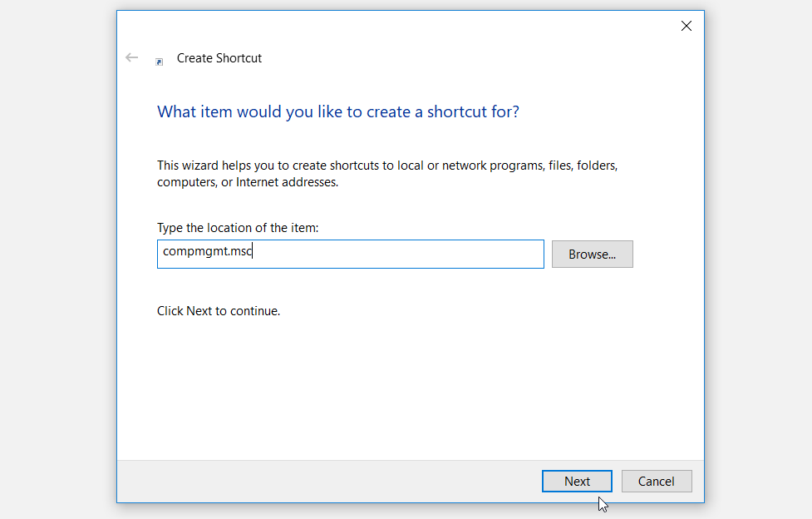Close the Create Shortcut dialog with X

coord(686,26)
